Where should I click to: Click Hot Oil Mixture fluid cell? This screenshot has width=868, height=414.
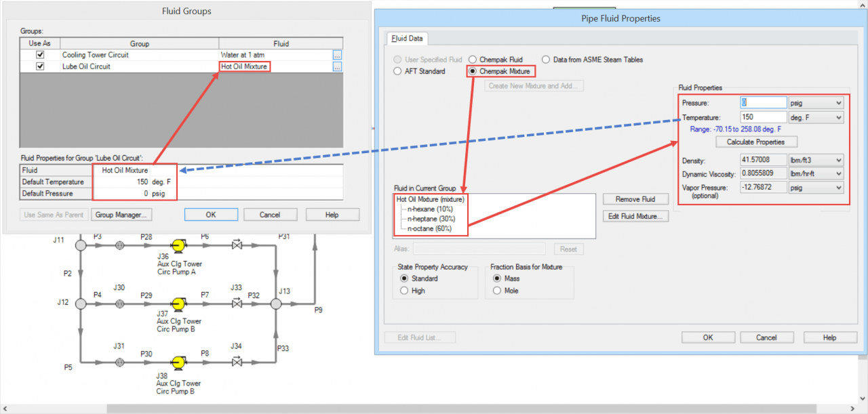pos(275,66)
